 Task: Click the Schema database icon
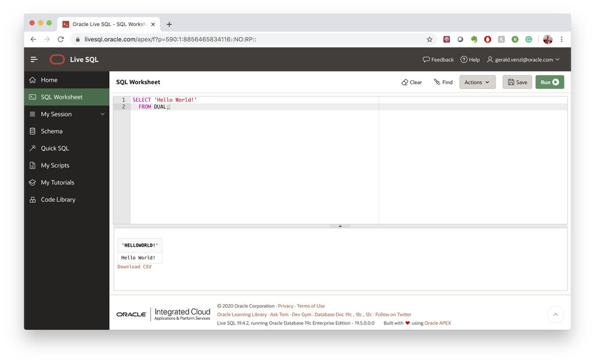coord(33,131)
